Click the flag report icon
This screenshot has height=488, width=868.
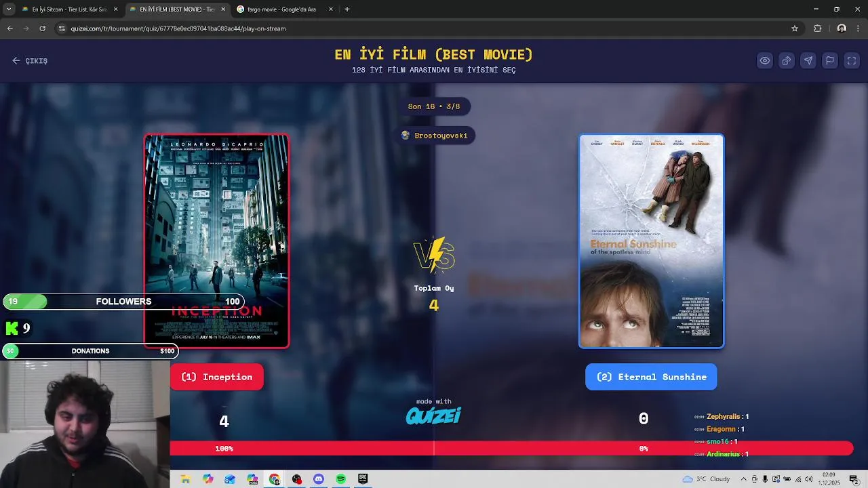[830, 61]
